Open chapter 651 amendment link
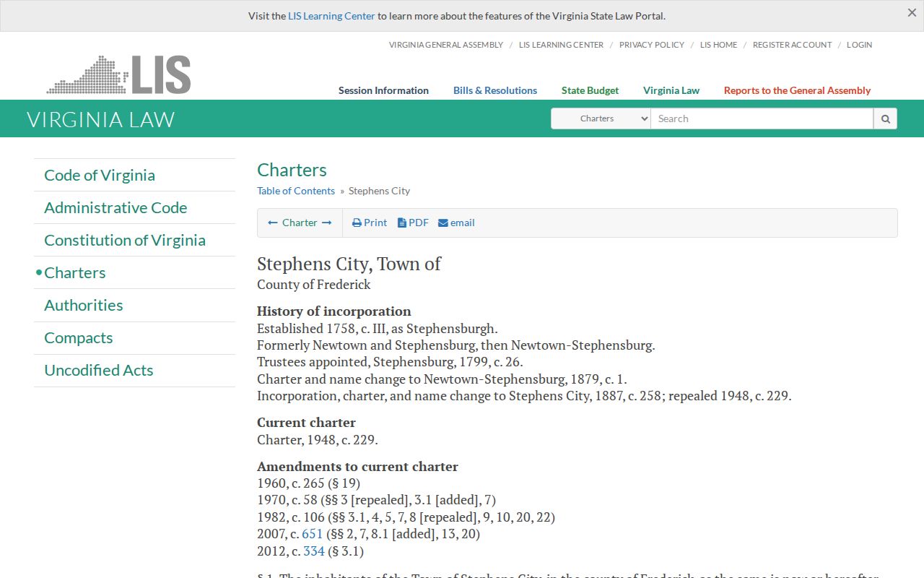924x578 pixels. click(312, 534)
